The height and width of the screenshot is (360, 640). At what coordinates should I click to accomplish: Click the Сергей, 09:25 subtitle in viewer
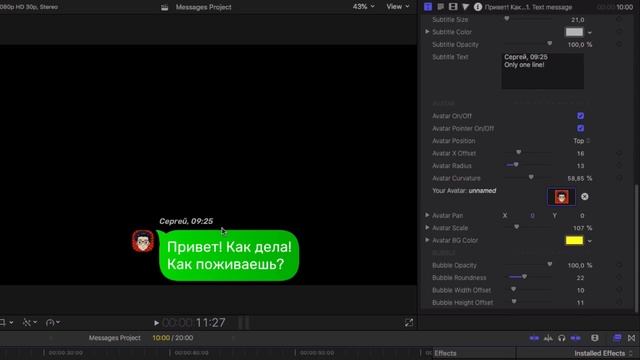186,221
